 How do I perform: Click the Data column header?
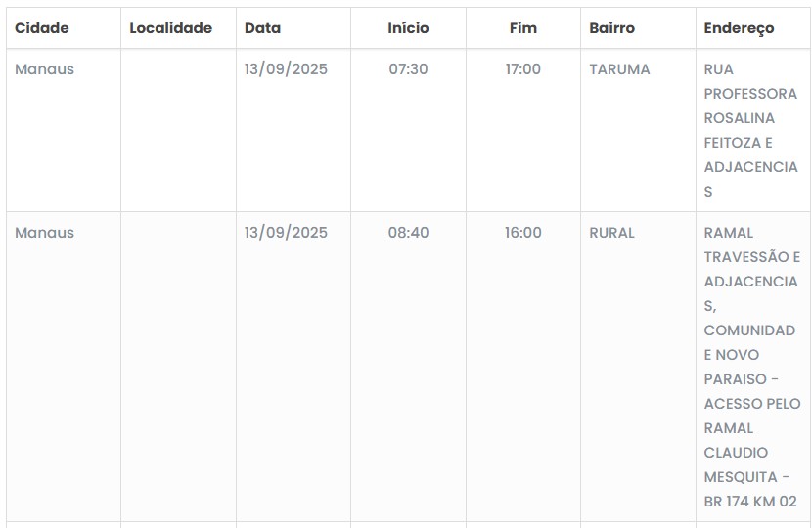click(x=262, y=28)
